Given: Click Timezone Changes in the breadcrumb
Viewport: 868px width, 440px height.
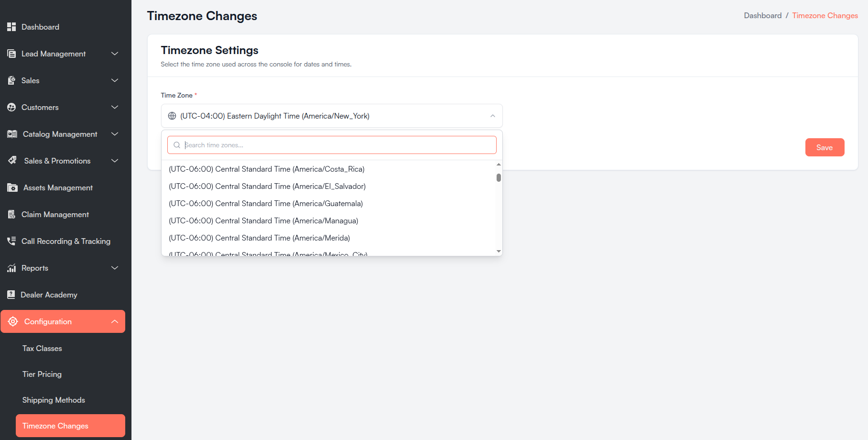Looking at the screenshot, I should pos(825,15).
